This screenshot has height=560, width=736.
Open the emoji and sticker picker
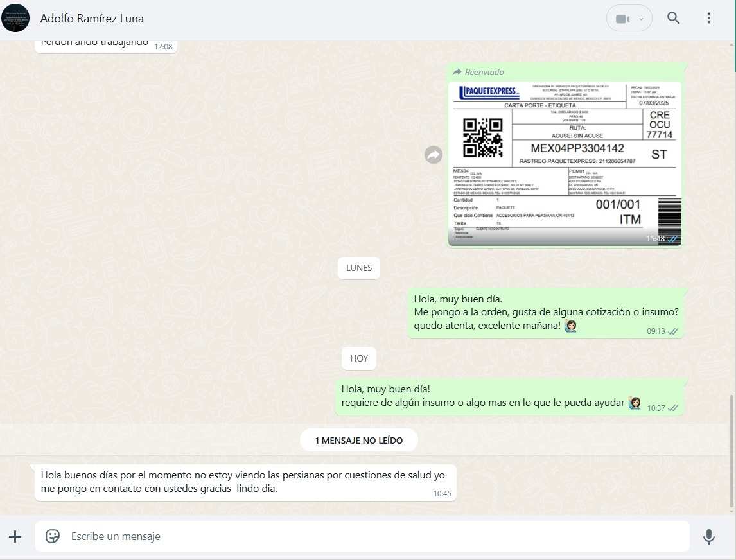[x=53, y=536]
